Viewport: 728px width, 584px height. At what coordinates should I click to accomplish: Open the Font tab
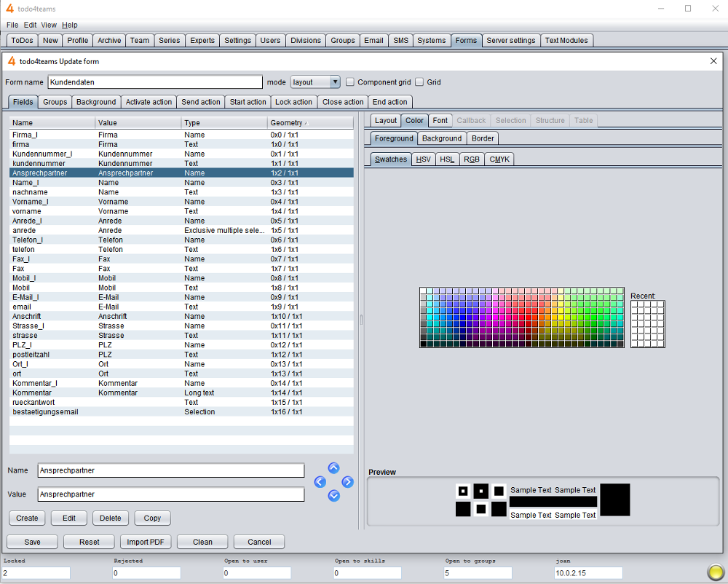(440, 120)
